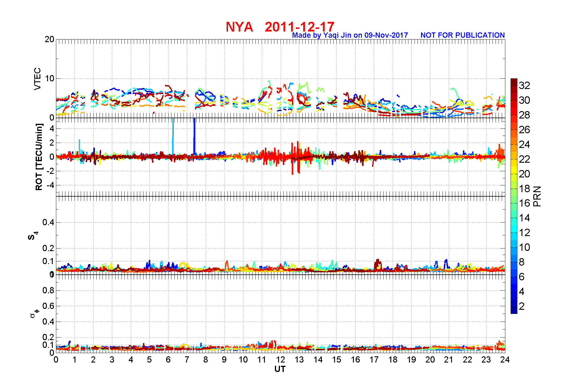Click the σφ axis tick label 0.6

[48, 306]
